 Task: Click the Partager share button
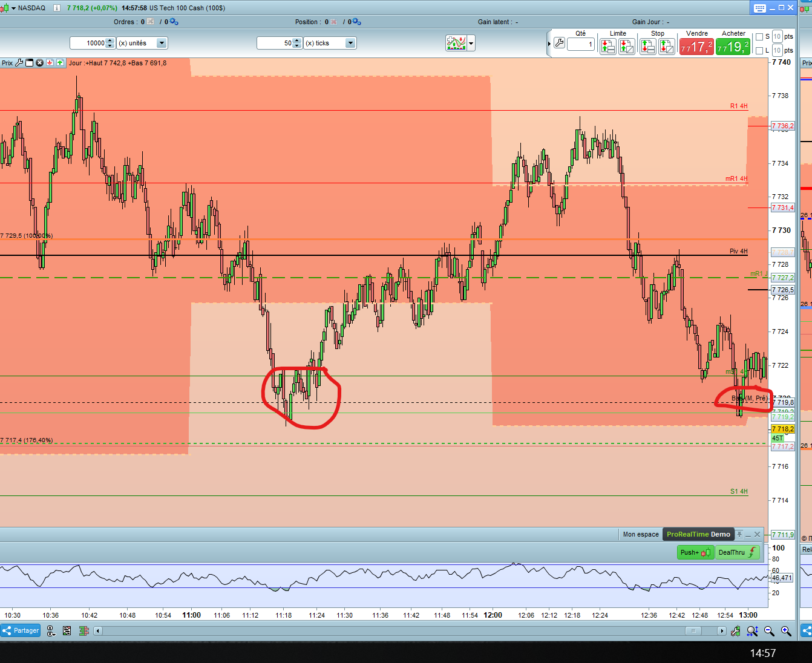[x=21, y=630]
